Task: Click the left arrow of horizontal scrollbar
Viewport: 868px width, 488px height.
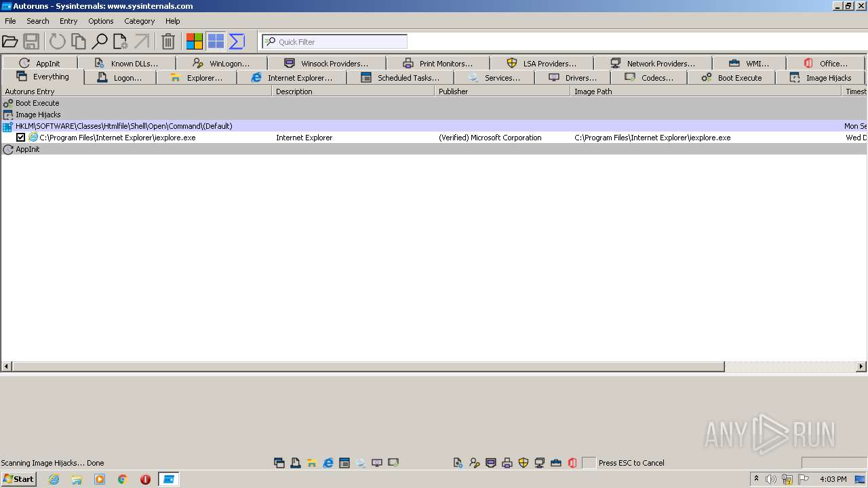Action: click(x=7, y=367)
